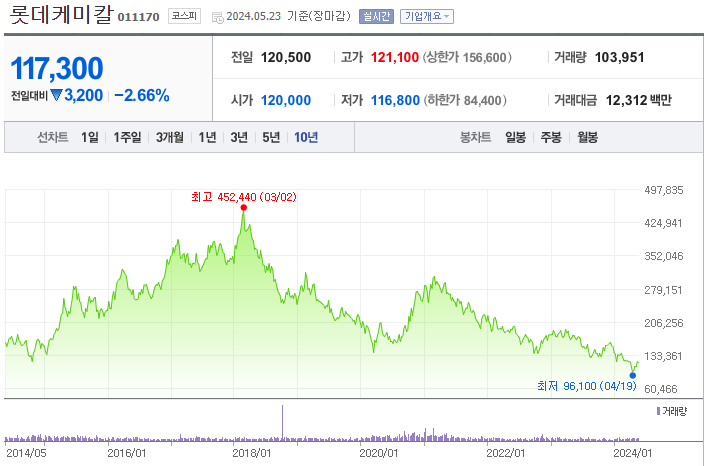Screen dimensions: 704x466
Task: Click the high price 121,100
Action: pyautogui.click(x=395, y=57)
